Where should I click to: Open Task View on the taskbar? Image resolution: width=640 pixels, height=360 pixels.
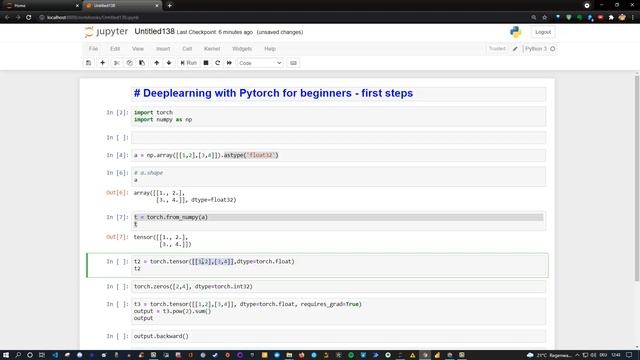pyautogui.click(x=42, y=355)
